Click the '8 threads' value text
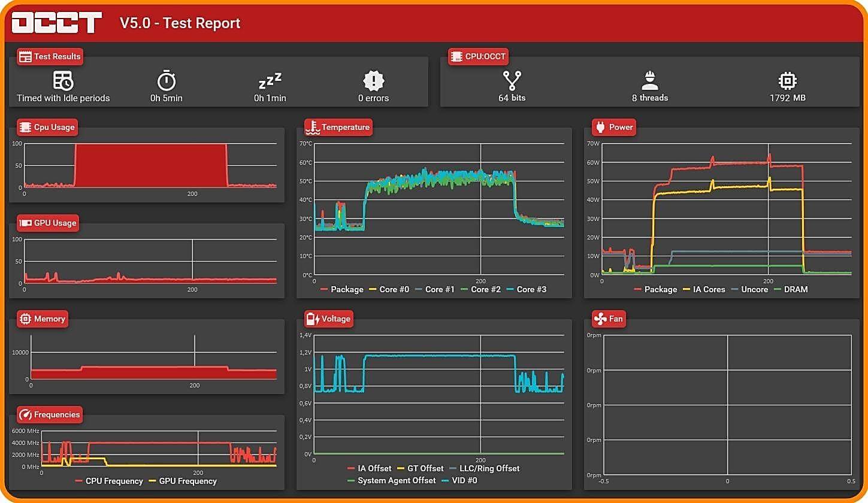Screen dimensions: 868x503 [x=650, y=98]
